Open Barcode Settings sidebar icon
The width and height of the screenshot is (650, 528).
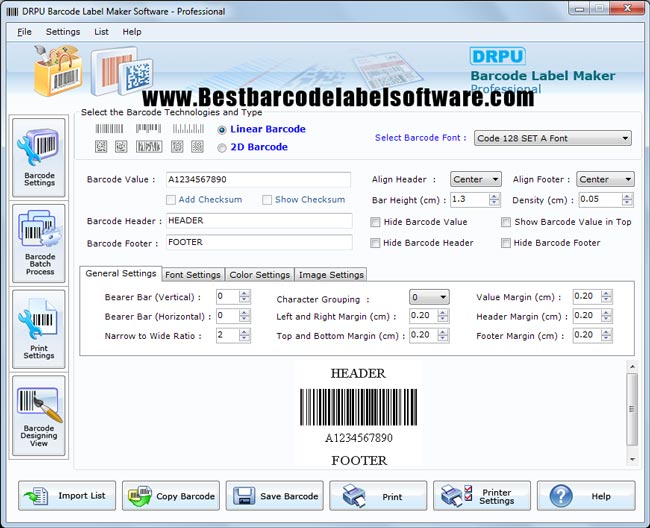click(39, 157)
